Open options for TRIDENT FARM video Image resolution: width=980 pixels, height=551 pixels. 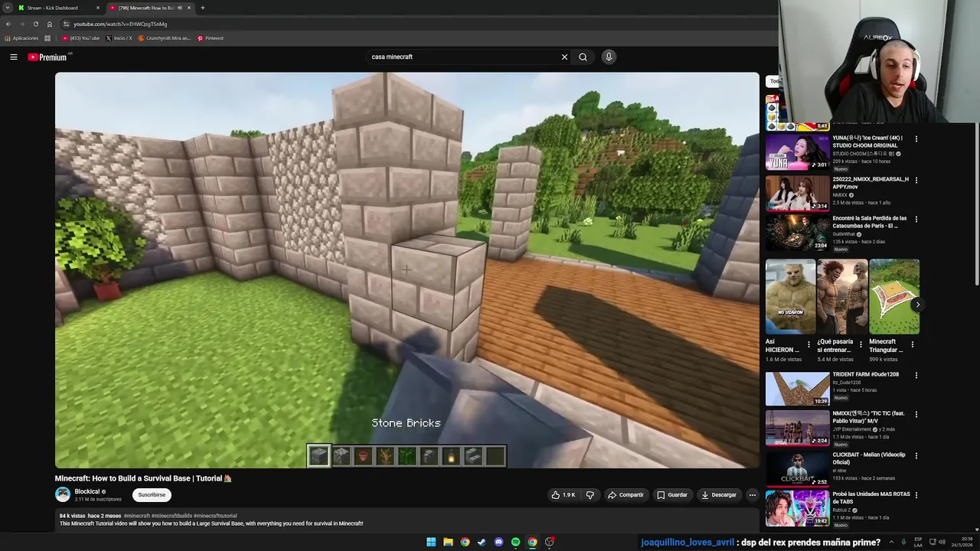coord(916,376)
